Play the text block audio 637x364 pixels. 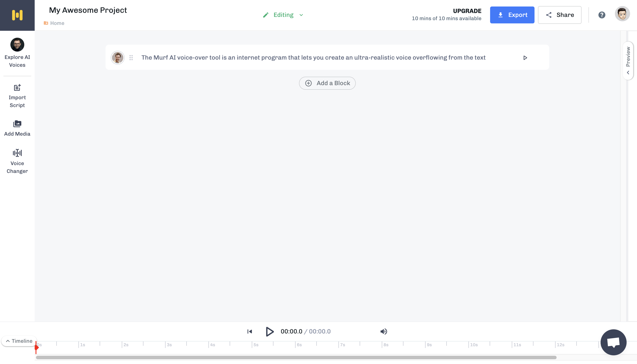[x=525, y=58]
